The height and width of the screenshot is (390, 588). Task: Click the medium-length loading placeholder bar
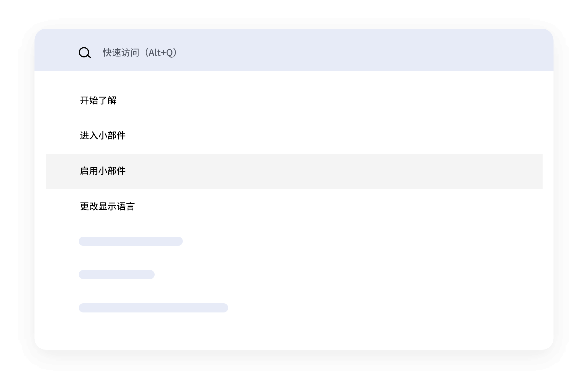click(130, 241)
